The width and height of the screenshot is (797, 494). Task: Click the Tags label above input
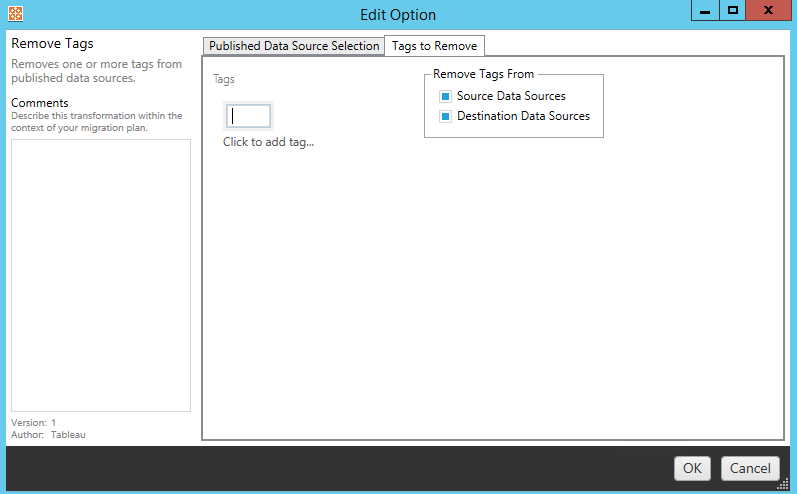pyautogui.click(x=224, y=79)
